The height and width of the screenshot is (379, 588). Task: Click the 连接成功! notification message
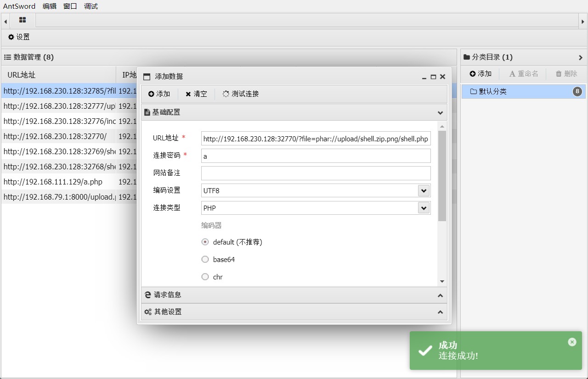[x=458, y=356]
